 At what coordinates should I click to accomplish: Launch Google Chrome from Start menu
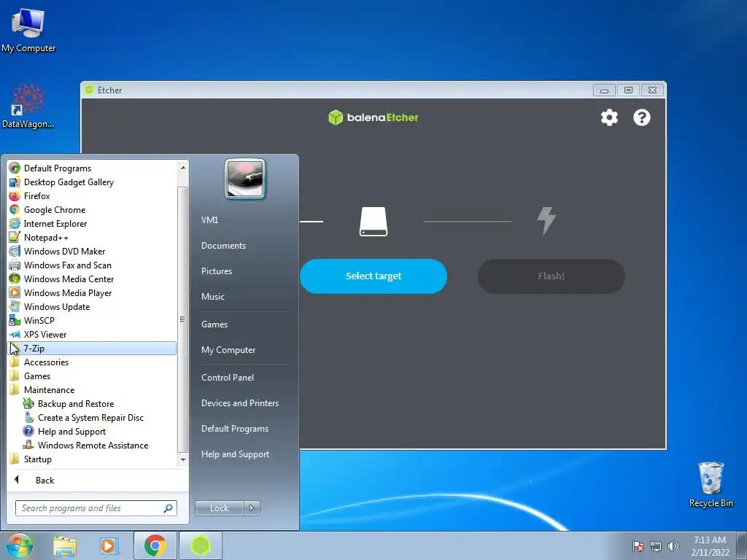click(93, 209)
